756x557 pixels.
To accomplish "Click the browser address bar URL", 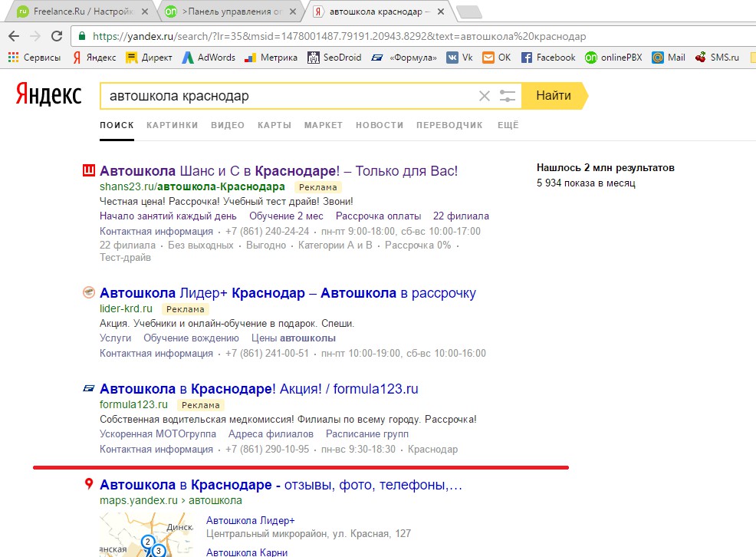I will coord(339,36).
